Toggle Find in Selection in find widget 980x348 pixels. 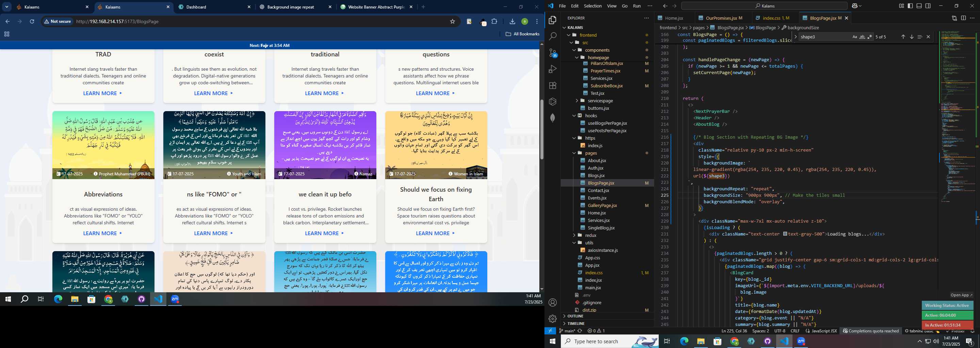(920, 37)
